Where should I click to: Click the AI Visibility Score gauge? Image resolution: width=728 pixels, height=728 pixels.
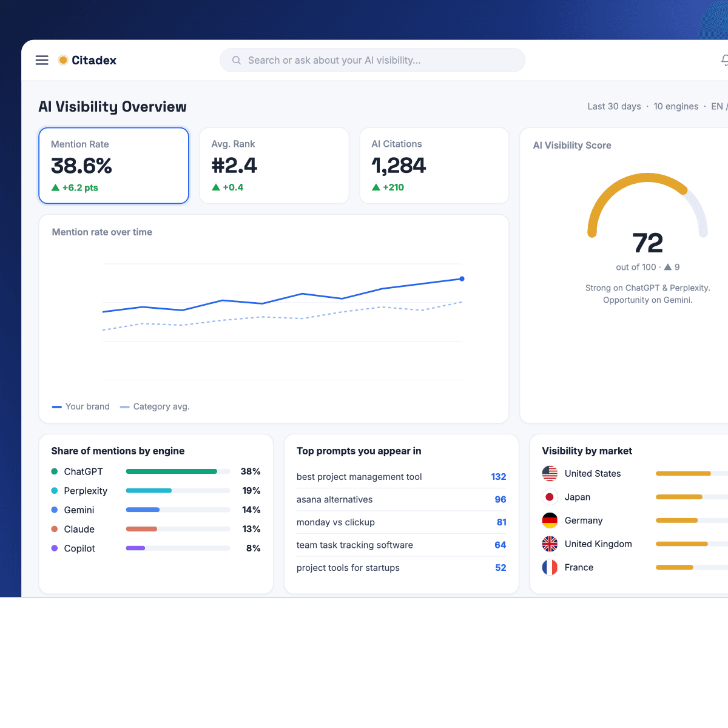(647, 205)
